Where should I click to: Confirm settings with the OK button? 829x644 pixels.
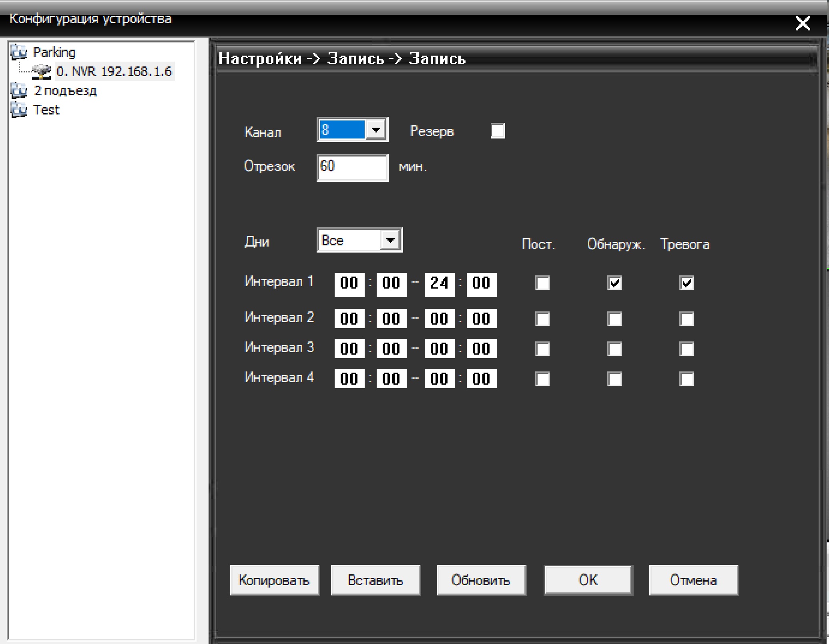(588, 580)
